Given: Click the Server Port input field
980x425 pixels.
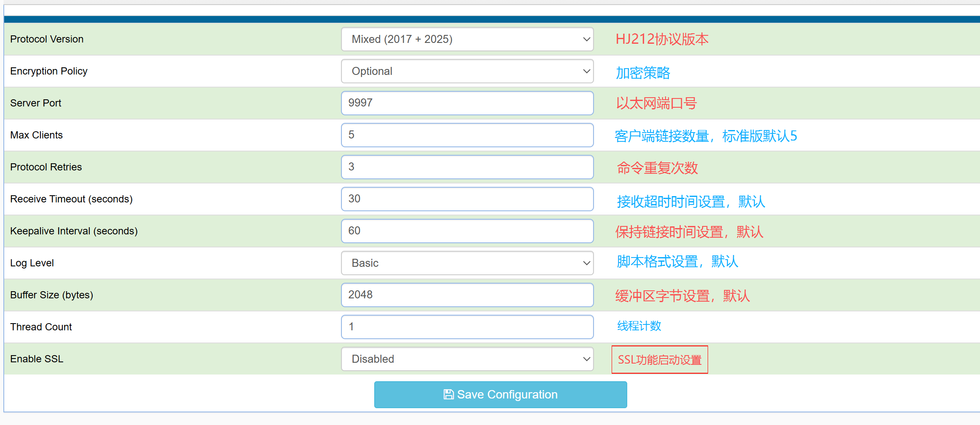Looking at the screenshot, I should pyautogui.click(x=467, y=103).
